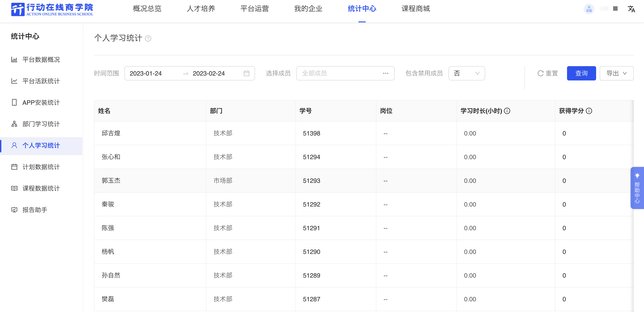Image resolution: width=644 pixels, height=312 pixels.
Task: Open 部门学习统计 in sidebar
Action: click(41, 124)
